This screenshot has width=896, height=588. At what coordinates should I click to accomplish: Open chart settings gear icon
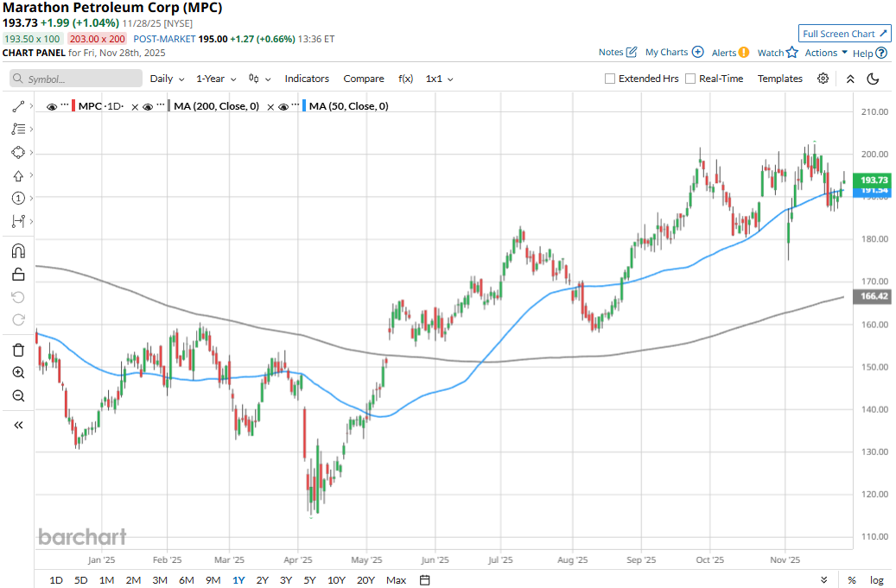[x=823, y=79]
